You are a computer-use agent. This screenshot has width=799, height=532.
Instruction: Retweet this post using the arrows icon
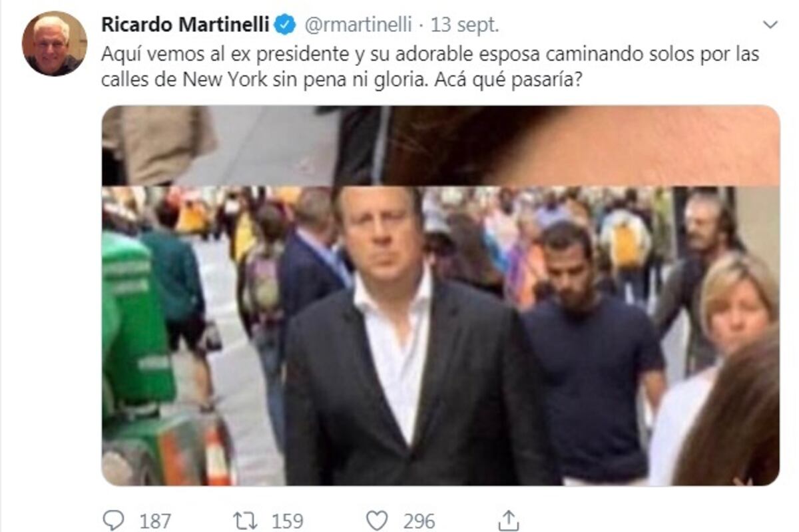247,520
